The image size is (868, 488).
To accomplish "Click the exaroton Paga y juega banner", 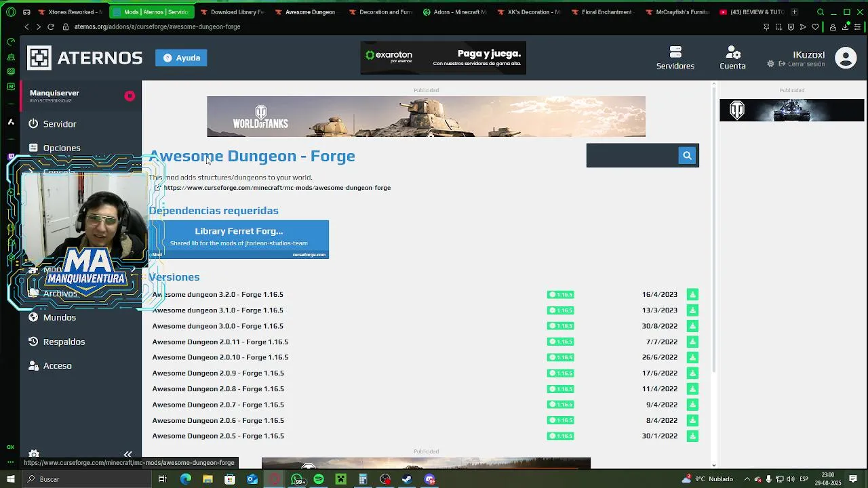I will pos(443,58).
